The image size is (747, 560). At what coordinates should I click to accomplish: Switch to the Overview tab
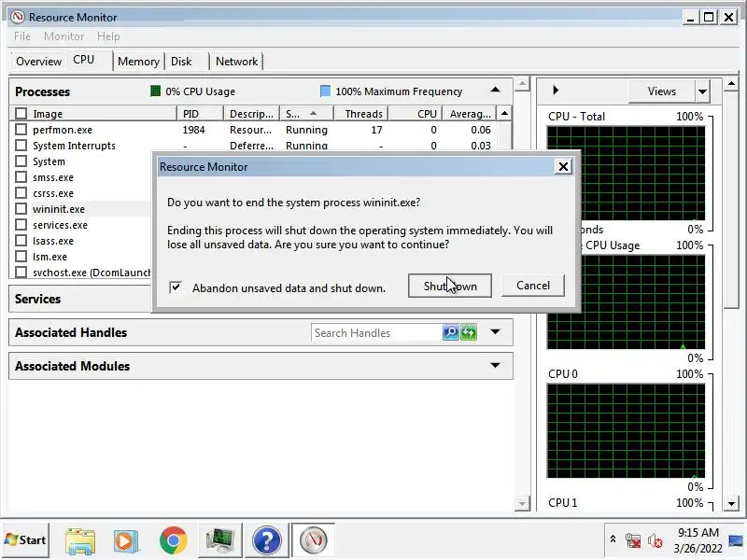pos(38,62)
